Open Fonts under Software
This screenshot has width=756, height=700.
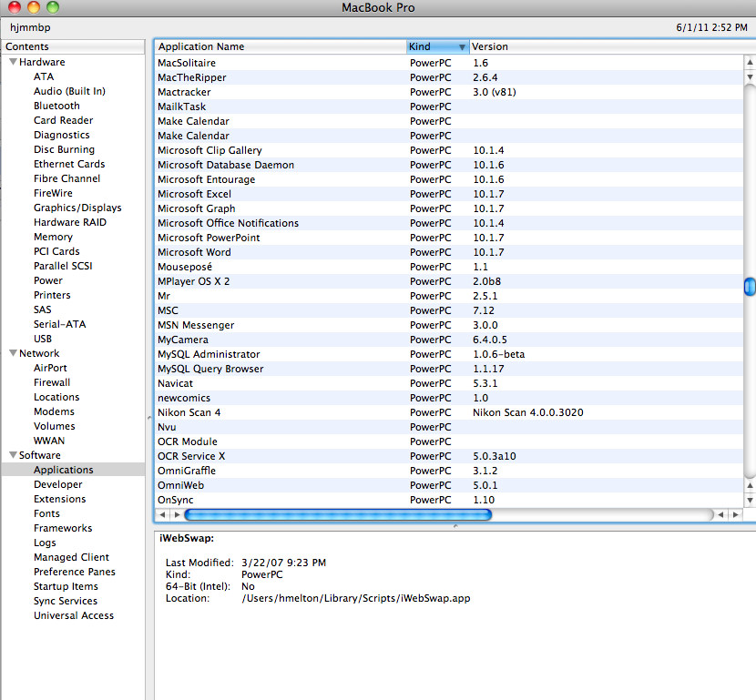[x=46, y=513]
